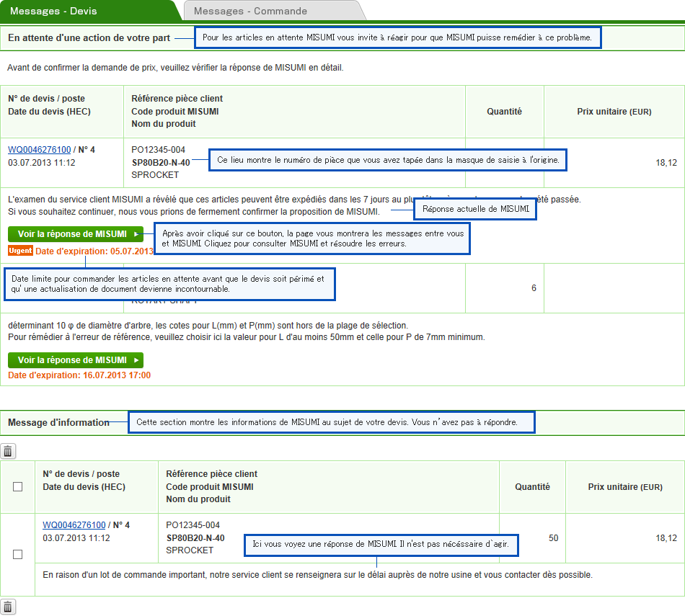Viewport: 685px width, 616px height.
Task: Click the text Date d'expiration: 16.07.2013 17:00
Action: [x=79, y=375]
